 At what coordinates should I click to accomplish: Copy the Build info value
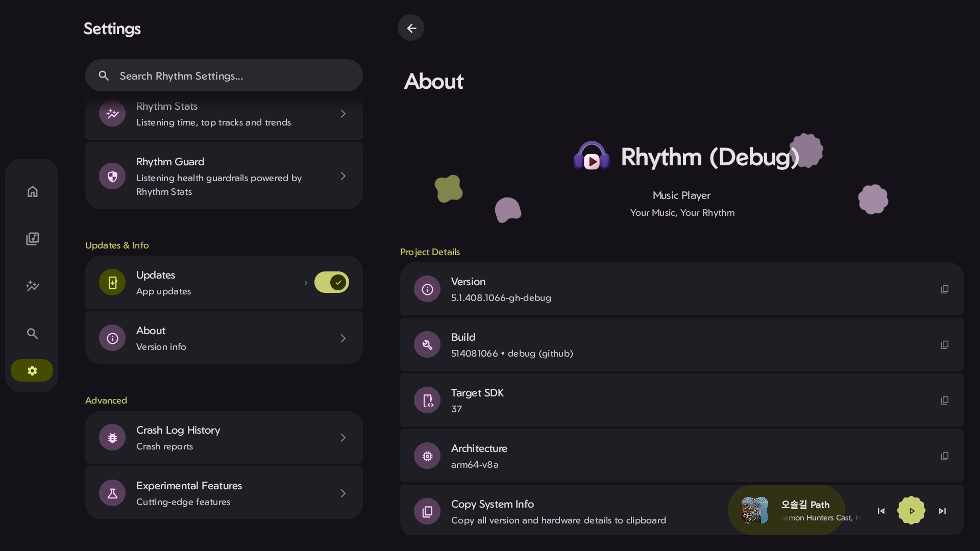pos(945,345)
